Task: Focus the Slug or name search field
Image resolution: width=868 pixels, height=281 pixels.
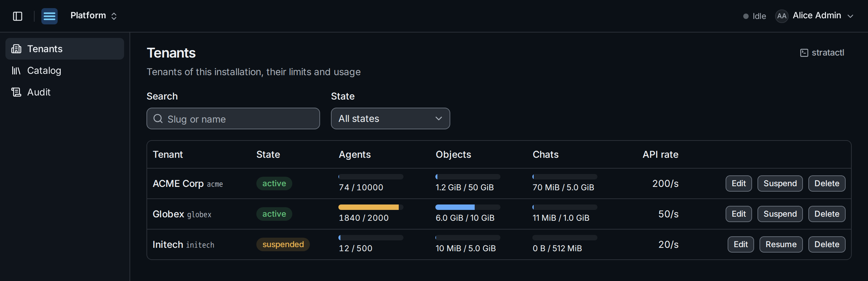Action: coord(233,118)
